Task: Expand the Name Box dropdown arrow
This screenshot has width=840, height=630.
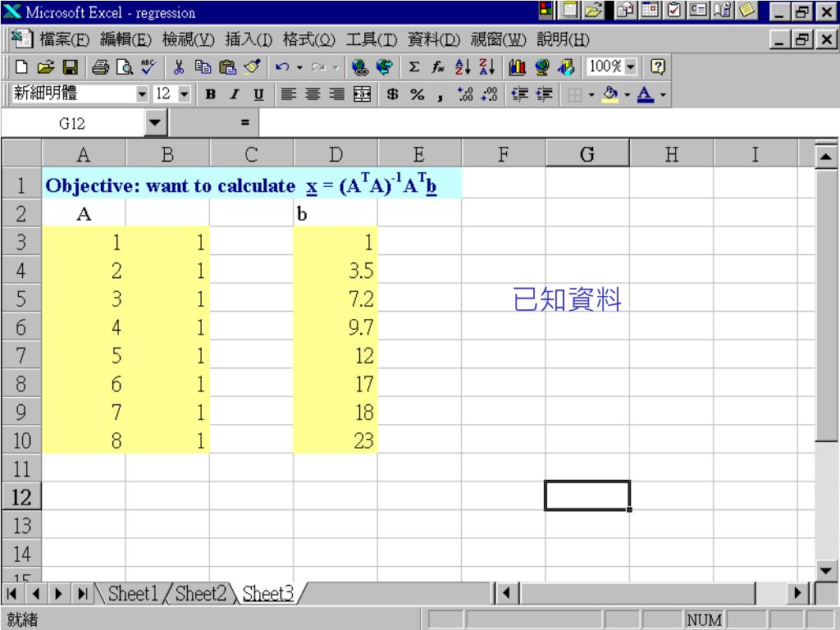Action: coord(154,123)
